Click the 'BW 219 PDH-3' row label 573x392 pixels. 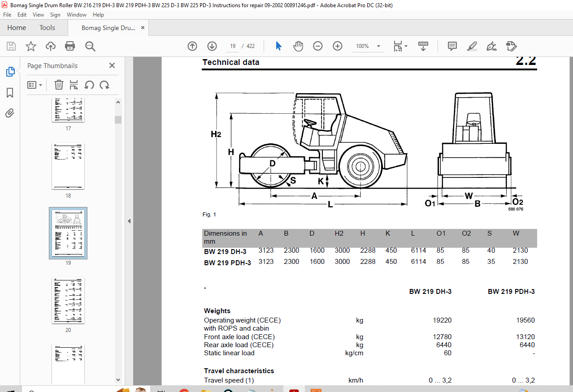pos(227,263)
